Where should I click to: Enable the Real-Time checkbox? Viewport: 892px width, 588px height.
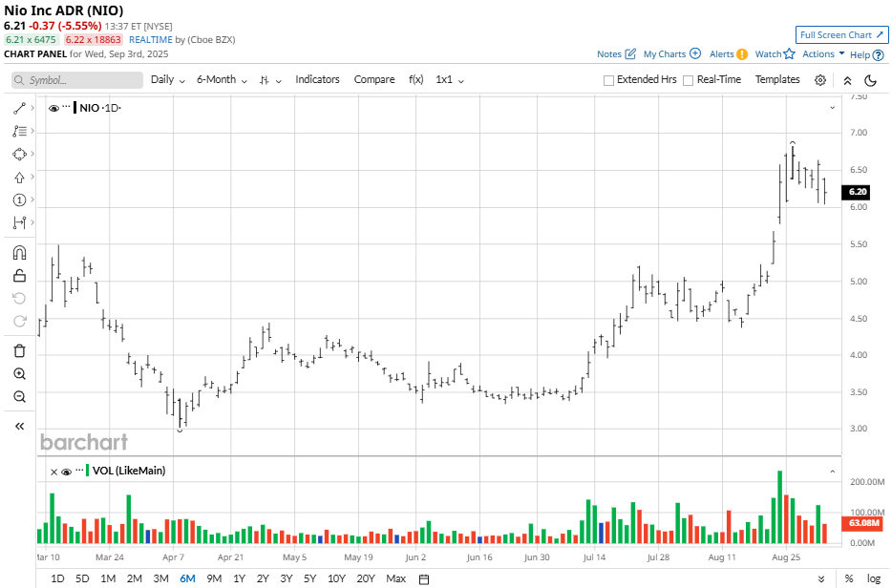pyautogui.click(x=688, y=80)
